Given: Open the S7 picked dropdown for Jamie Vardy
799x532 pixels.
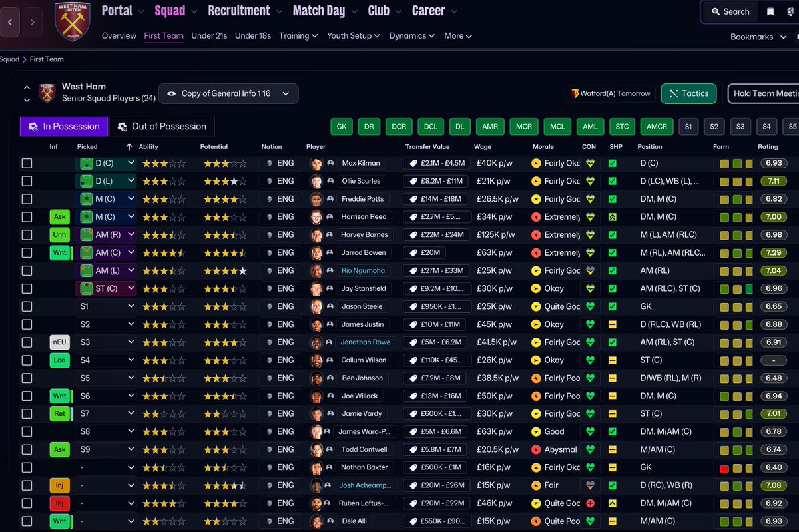Looking at the screenshot, I should click(107, 413).
